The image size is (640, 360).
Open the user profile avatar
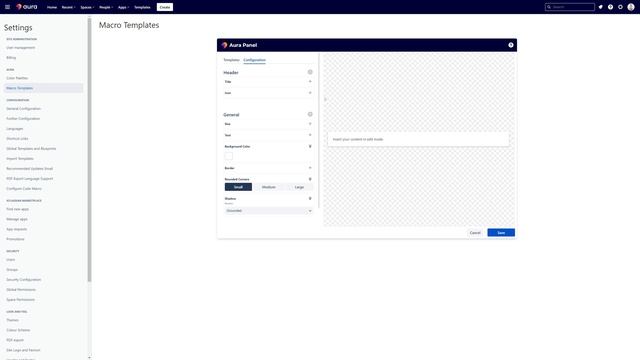pyautogui.click(x=631, y=7)
